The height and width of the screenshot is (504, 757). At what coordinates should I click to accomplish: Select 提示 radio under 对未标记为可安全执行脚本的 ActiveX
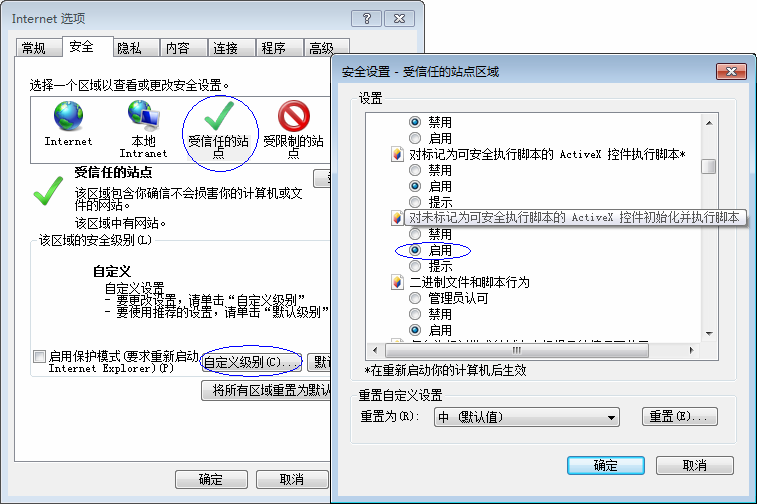click(x=415, y=266)
